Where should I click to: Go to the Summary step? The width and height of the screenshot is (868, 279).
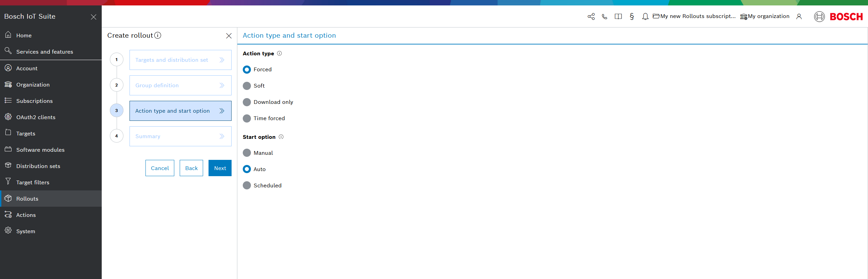point(180,136)
